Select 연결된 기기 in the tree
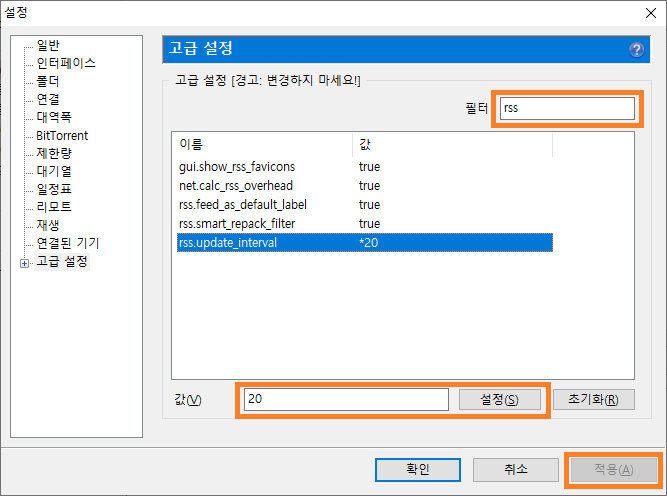667x496 pixels. (x=68, y=243)
